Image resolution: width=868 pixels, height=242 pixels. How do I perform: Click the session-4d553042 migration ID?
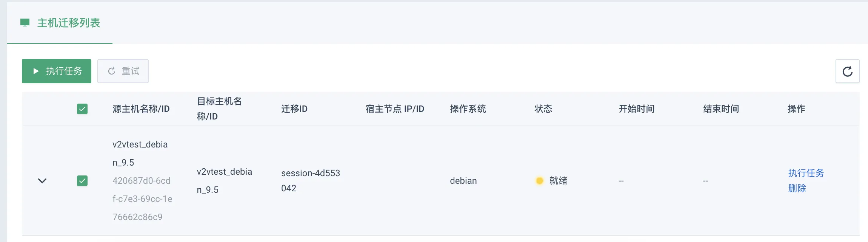pos(311,181)
